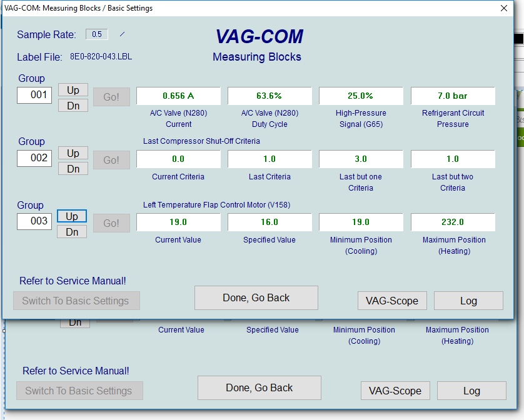Decrement Group 002 with Dn button
Screen dimensions: 524x420
coord(73,169)
